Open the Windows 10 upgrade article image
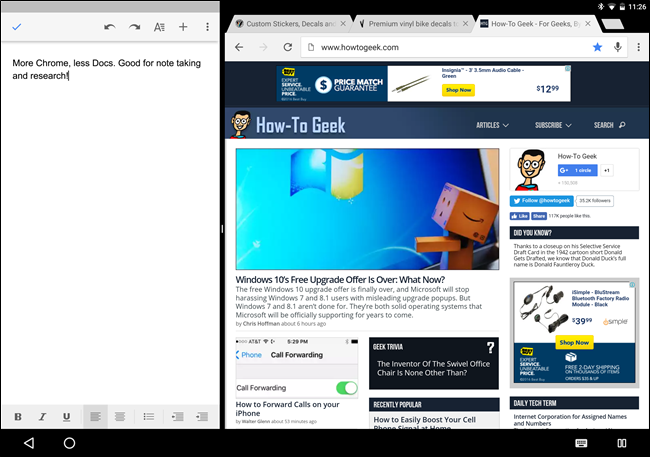This screenshot has height=457, width=650. pos(367,209)
